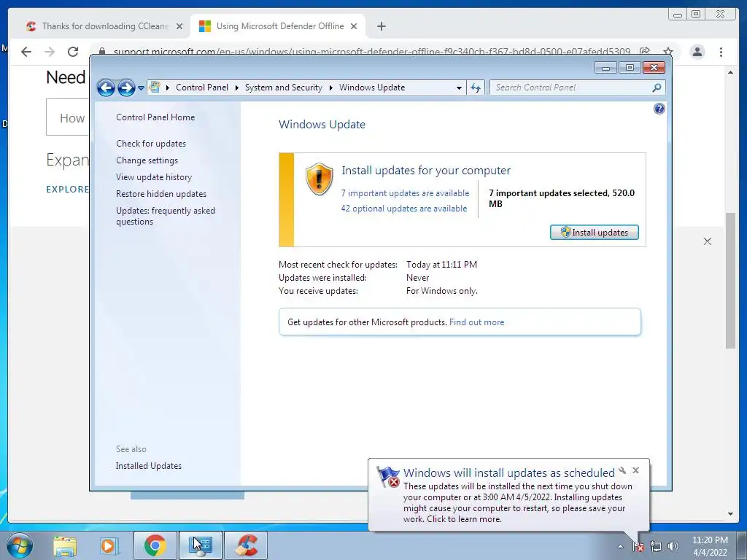The image size is (747, 560).
Task: Click the Control Panel forward arrow button
Action: click(x=126, y=87)
